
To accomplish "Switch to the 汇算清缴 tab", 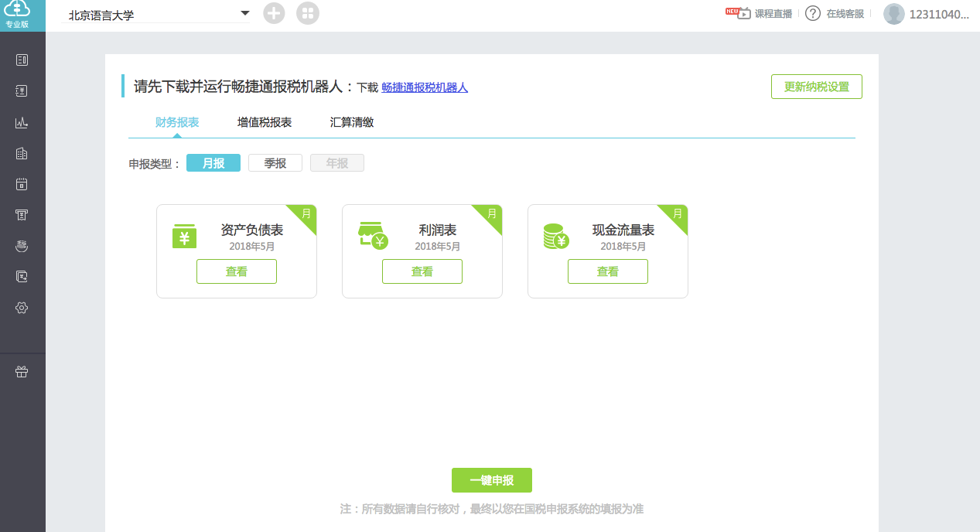I will pos(352,122).
